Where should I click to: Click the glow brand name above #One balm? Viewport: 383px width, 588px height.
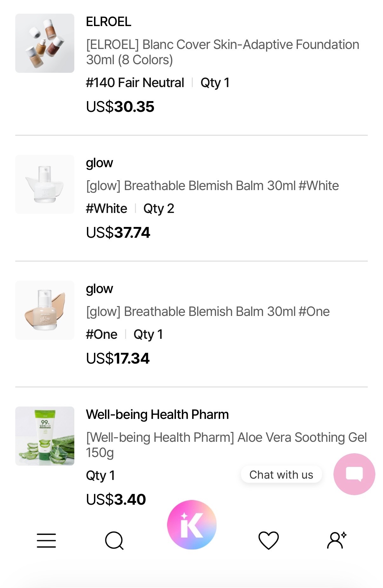99,289
